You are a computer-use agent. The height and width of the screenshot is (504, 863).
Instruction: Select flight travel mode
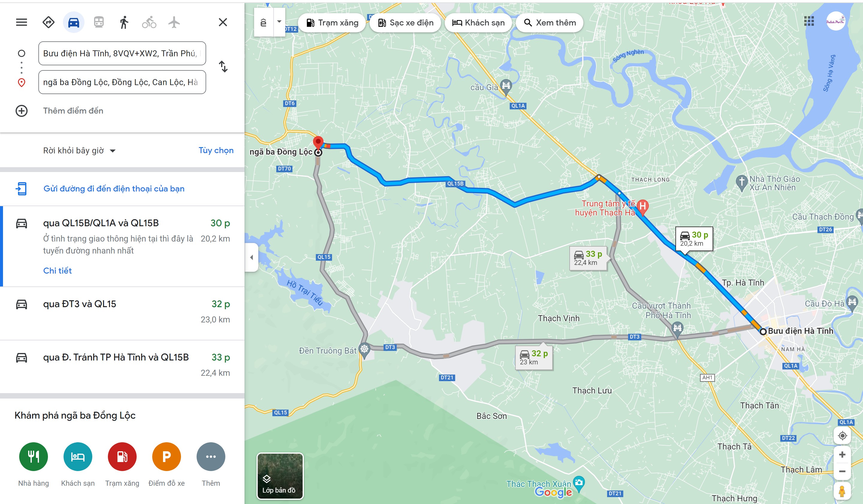[x=174, y=22]
